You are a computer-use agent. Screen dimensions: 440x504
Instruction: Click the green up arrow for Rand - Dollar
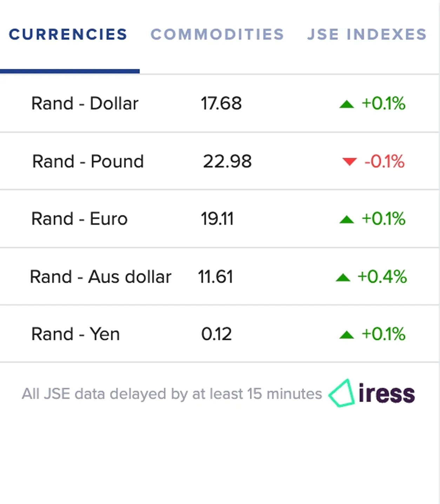[347, 104]
